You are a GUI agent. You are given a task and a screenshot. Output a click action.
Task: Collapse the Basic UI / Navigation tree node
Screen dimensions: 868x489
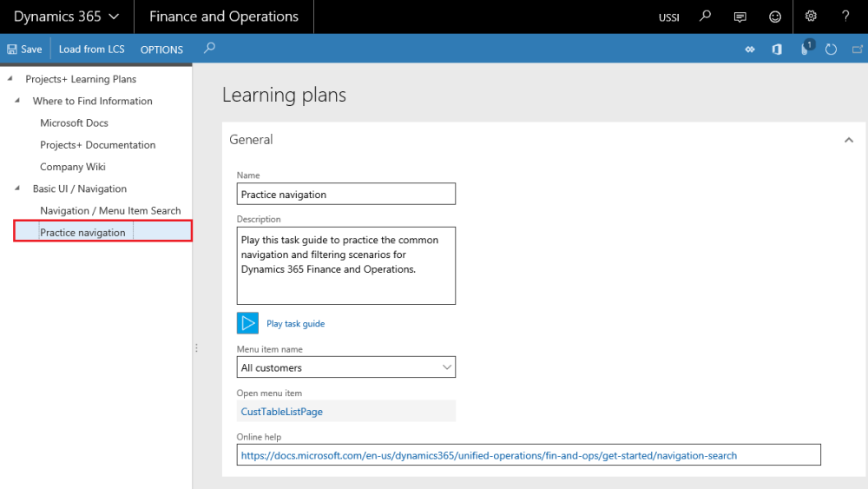[x=17, y=188]
